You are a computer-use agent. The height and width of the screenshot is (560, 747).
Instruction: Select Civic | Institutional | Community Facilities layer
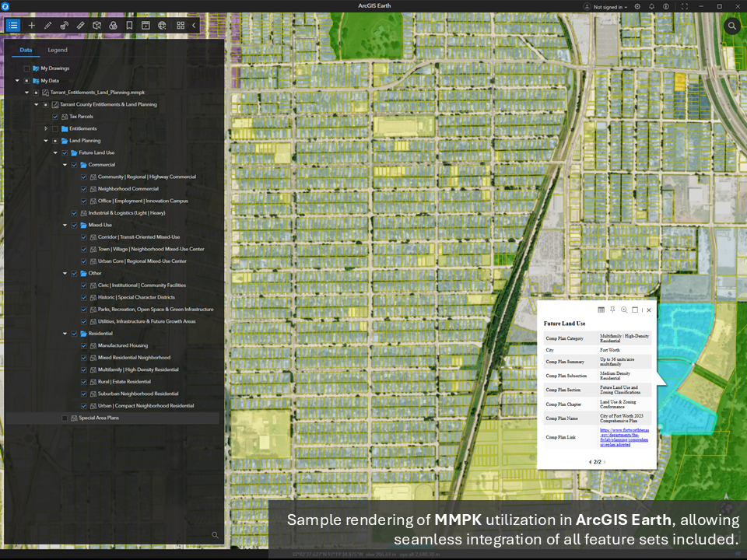click(142, 285)
